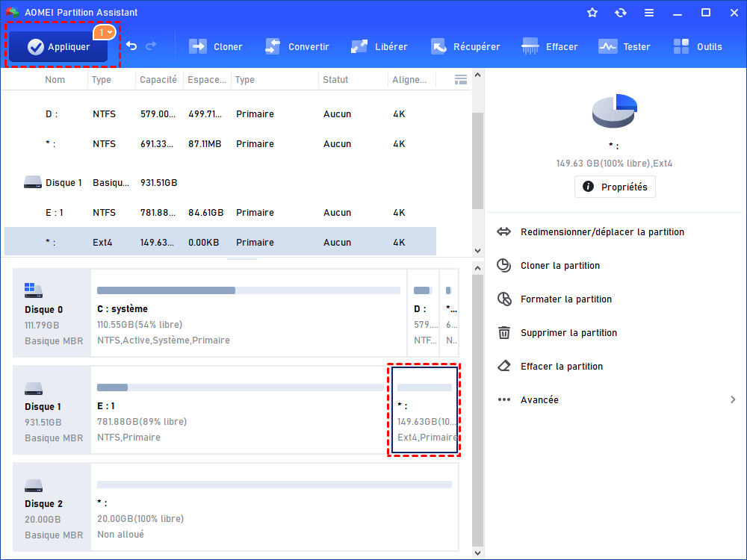Image resolution: width=747 pixels, height=560 pixels.
Task: Open the Cloner tool
Action: click(215, 46)
